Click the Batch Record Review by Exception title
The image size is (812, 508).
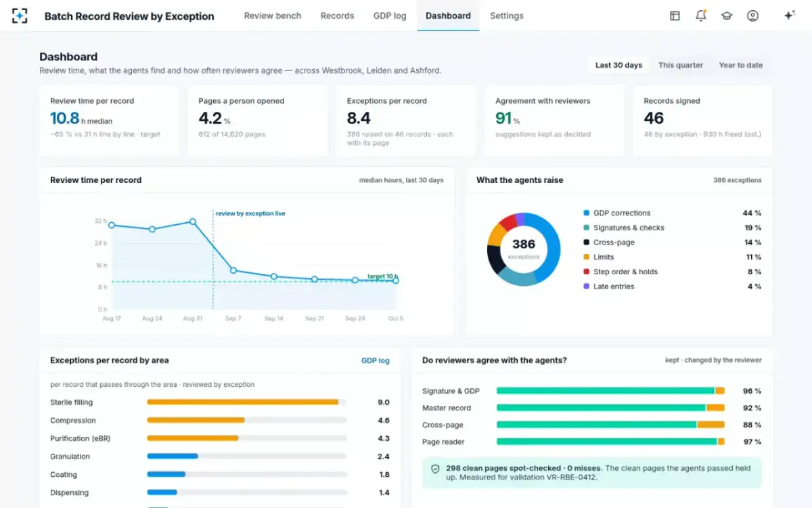(x=129, y=16)
